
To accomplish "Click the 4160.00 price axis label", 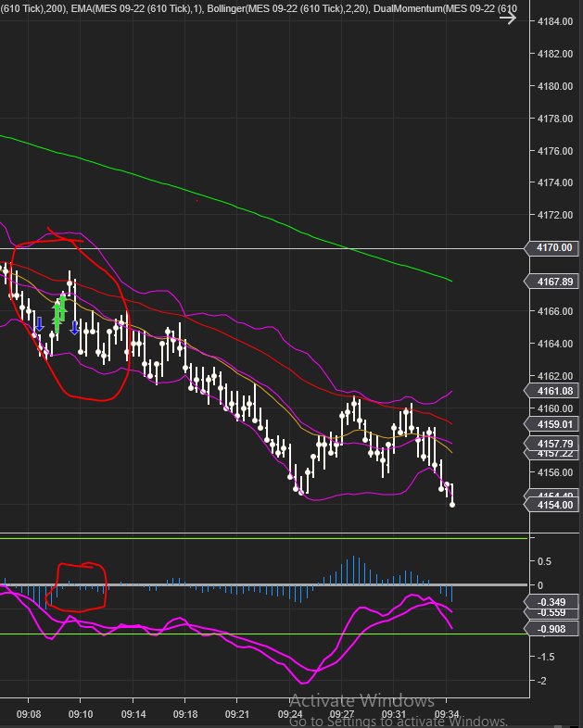I will click(x=554, y=409).
